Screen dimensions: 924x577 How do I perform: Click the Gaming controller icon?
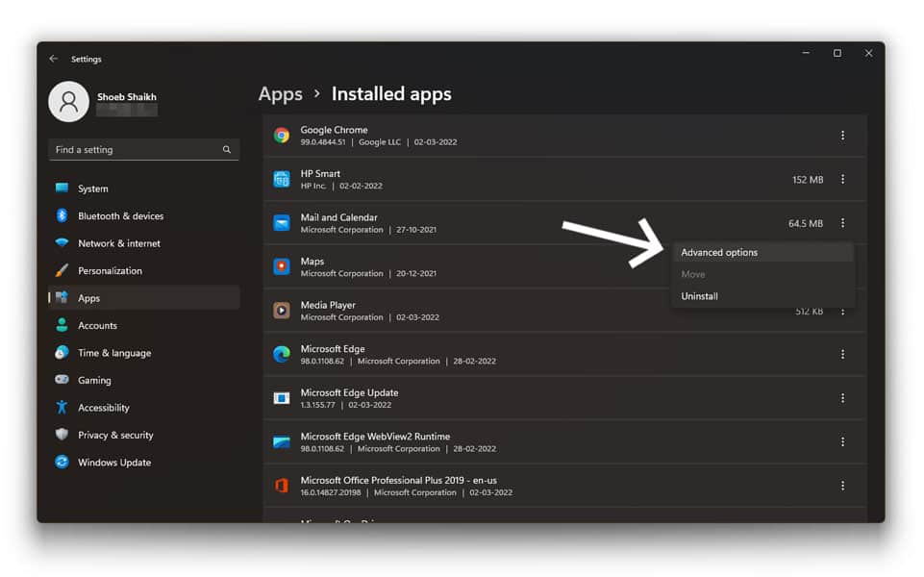click(62, 380)
